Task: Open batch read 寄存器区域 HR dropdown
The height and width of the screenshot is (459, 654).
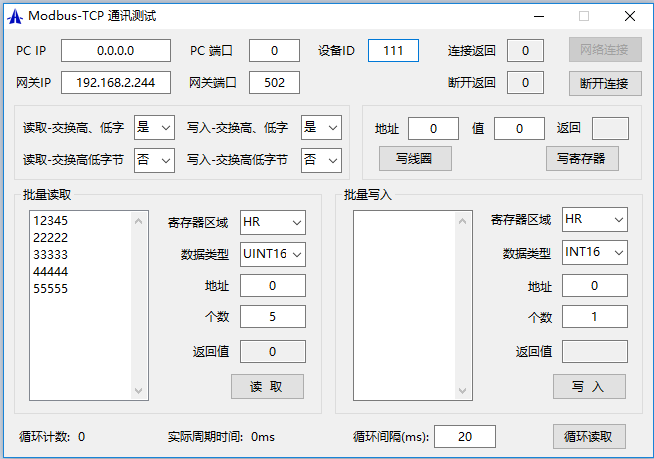Action: pos(273,222)
